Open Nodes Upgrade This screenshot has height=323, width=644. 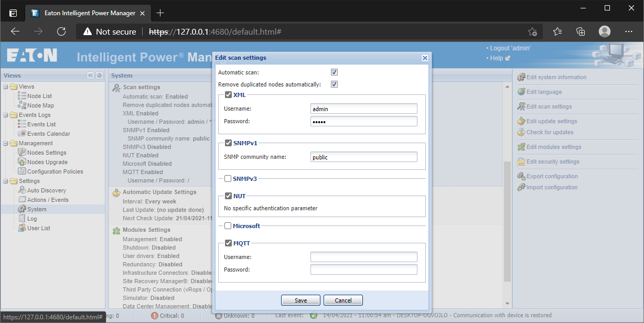pyautogui.click(x=47, y=162)
